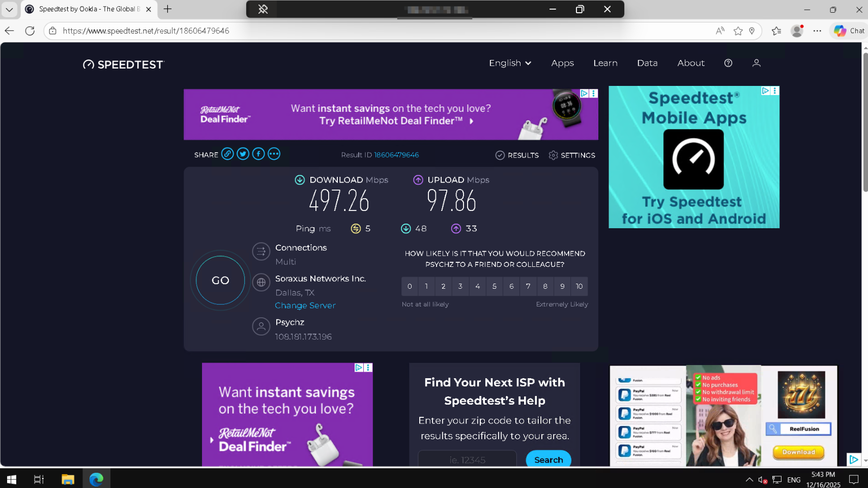This screenshot has height=488, width=868.
Task: Click the server globe icon
Action: point(261,282)
